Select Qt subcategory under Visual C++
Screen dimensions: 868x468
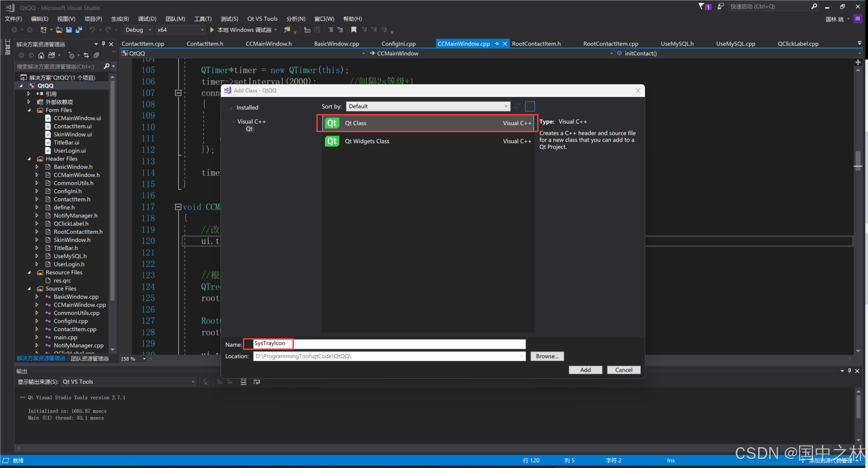click(249, 129)
